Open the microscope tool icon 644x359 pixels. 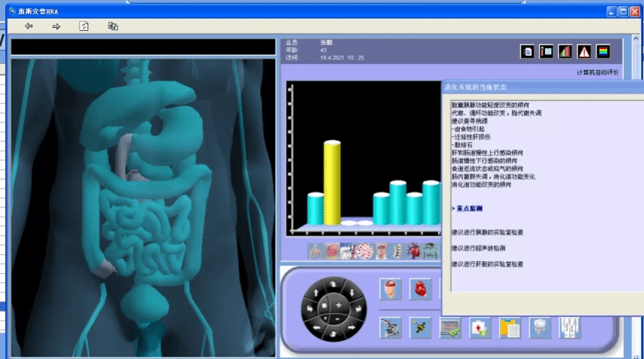(x=391, y=327)
